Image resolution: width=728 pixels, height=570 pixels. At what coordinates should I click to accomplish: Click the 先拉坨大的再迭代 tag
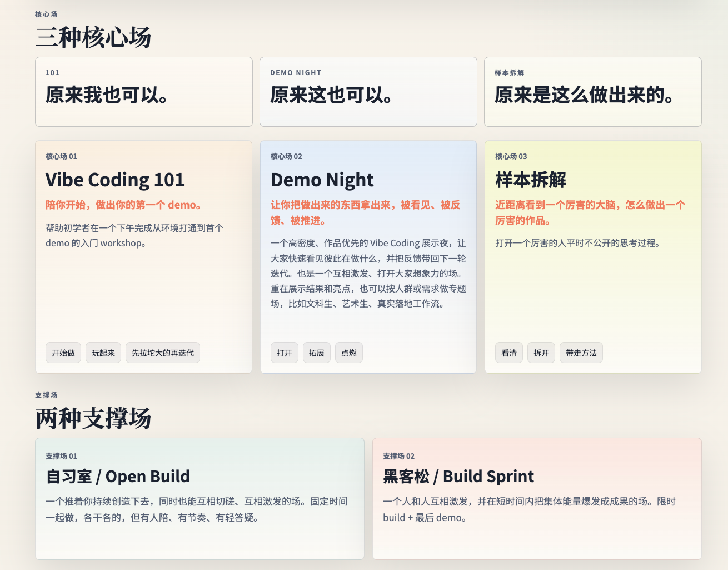coord(163,353)
